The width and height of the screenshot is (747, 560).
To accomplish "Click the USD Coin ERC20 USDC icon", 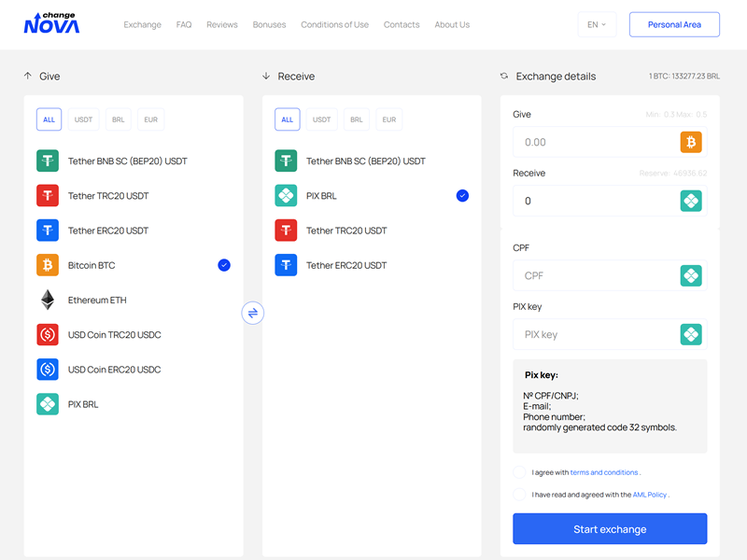I will point(48,370).
